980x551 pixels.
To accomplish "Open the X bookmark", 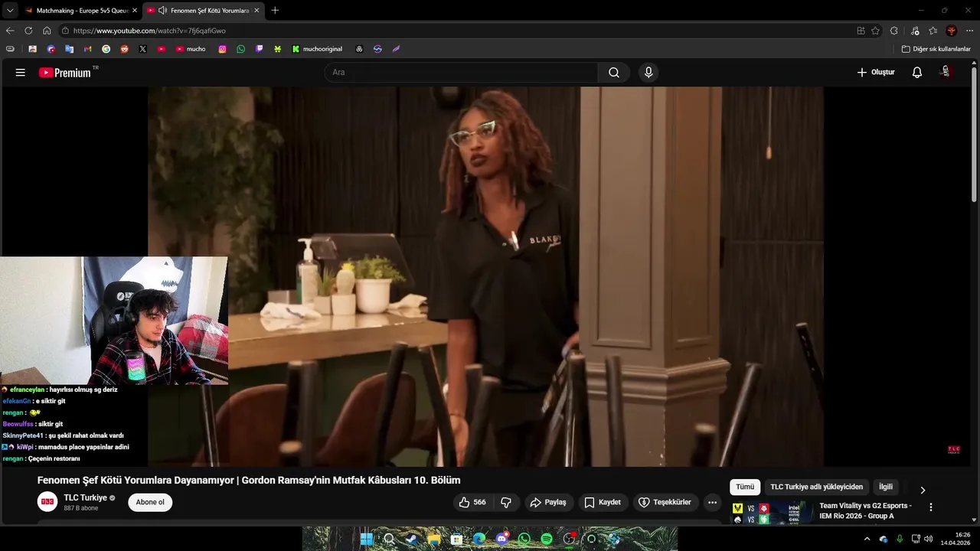I will point(142,49).
